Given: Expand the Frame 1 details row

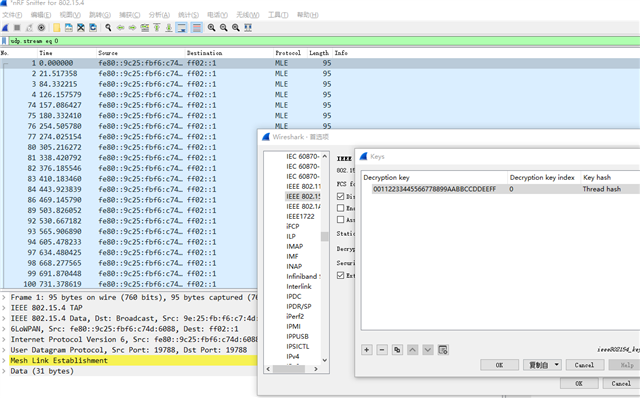Looking at the screenshot, I should pos(4,297).
